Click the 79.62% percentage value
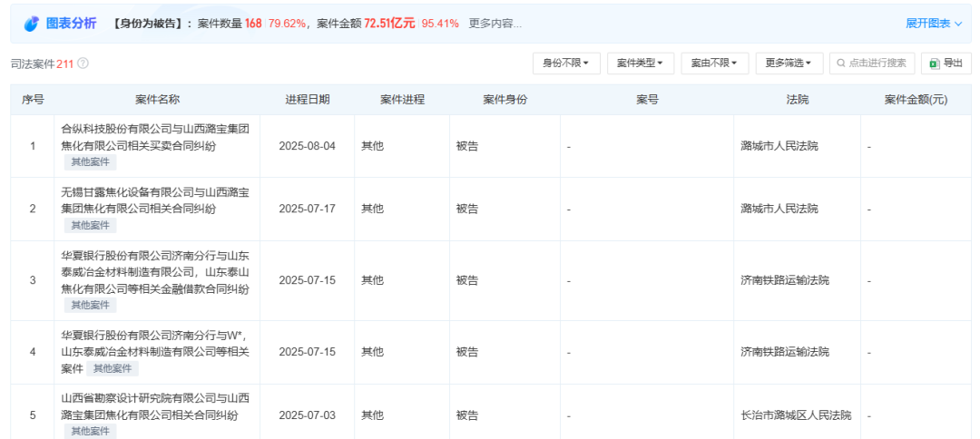980x439 pixels. (287, 24)
